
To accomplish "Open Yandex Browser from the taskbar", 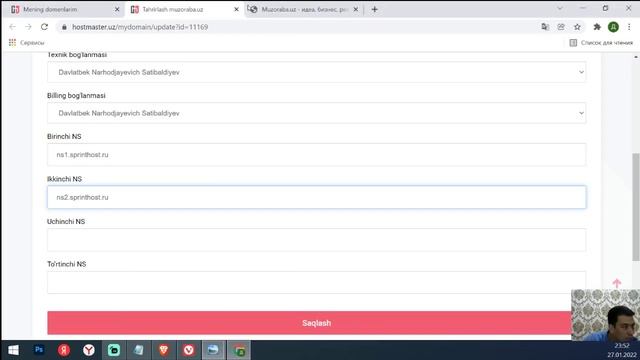I will (x=89, y=350).
